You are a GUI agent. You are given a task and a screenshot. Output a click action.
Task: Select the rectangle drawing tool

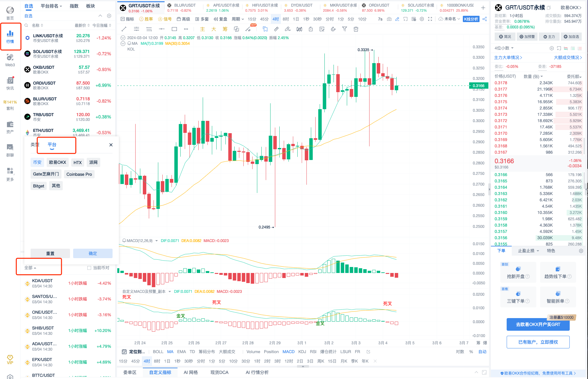point(174,29)
